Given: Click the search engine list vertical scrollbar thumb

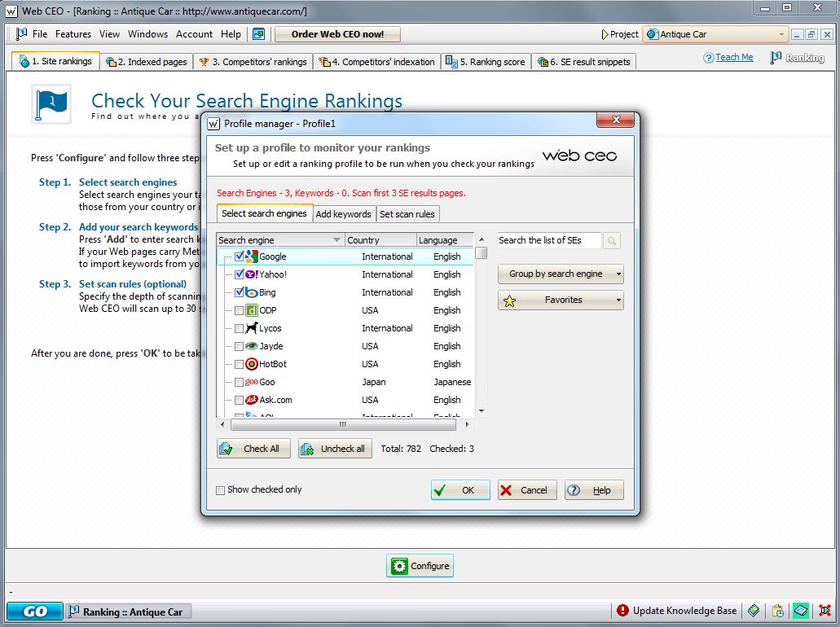Looking at the screenshot, I should [482, 252].
